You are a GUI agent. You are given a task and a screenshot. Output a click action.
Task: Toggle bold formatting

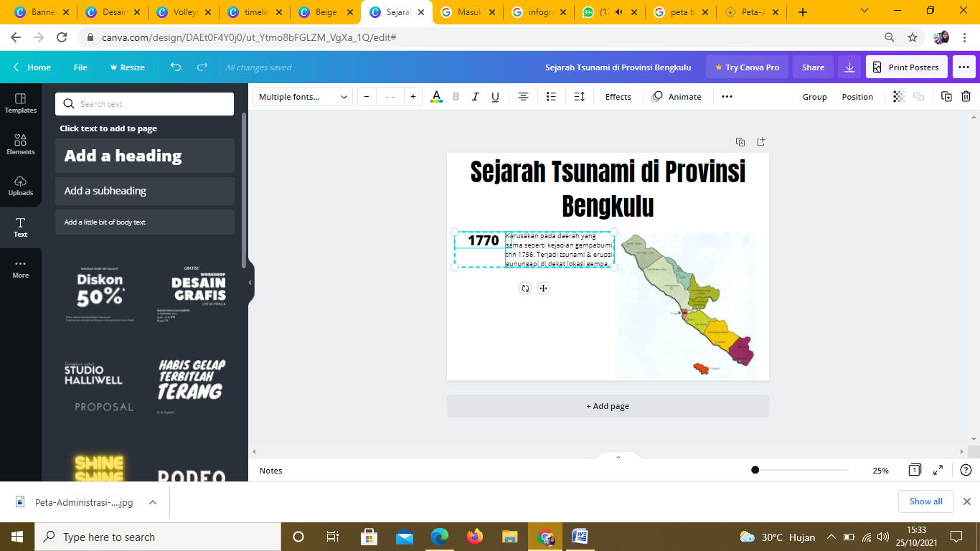(x=456, y=97)
